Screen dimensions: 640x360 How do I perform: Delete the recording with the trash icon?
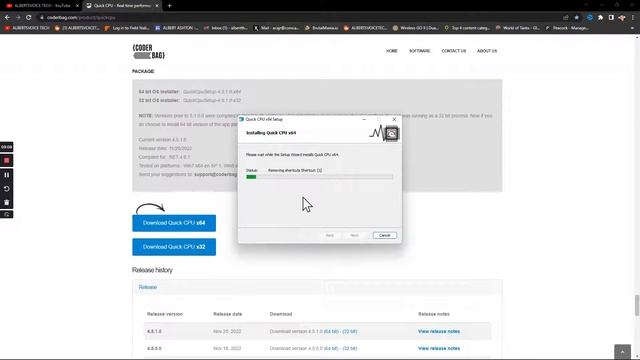(x=7, y=202)
